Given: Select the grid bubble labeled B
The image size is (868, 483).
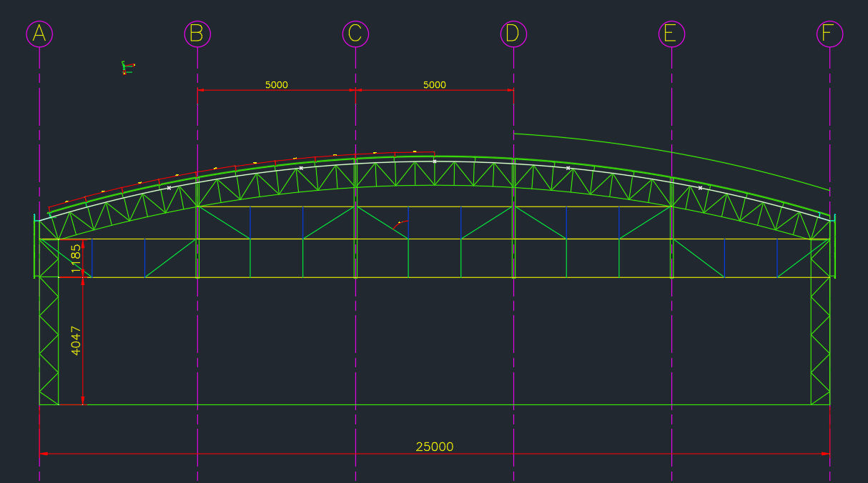Looking at the screenshot, I should [x=197, y=34].
